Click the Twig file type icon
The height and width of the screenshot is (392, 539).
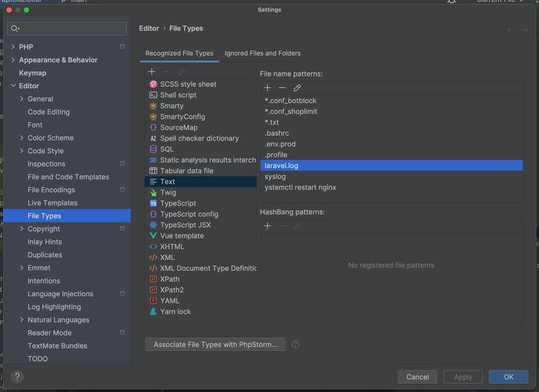coord(154,193)
